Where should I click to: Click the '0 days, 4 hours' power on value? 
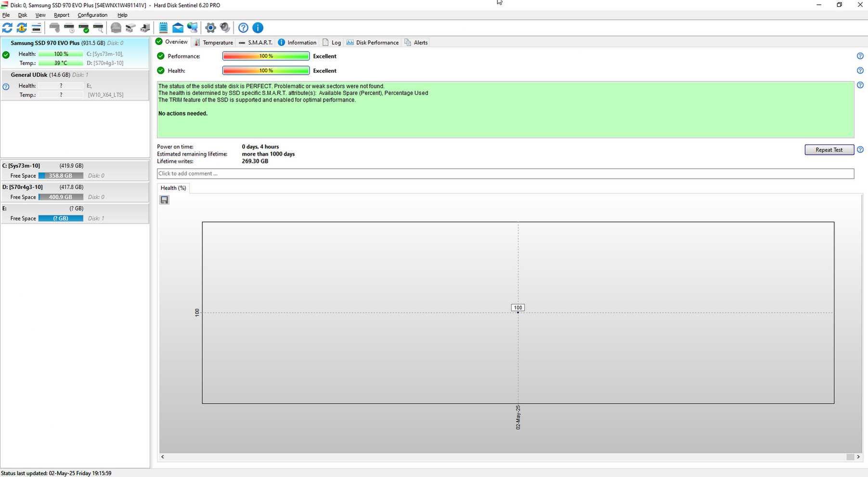(x=260, y=147)
